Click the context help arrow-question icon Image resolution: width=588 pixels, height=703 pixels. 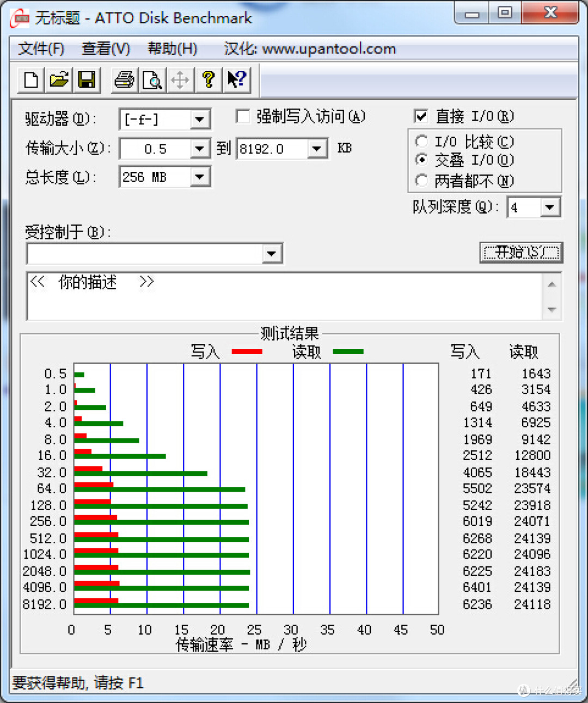236,80
